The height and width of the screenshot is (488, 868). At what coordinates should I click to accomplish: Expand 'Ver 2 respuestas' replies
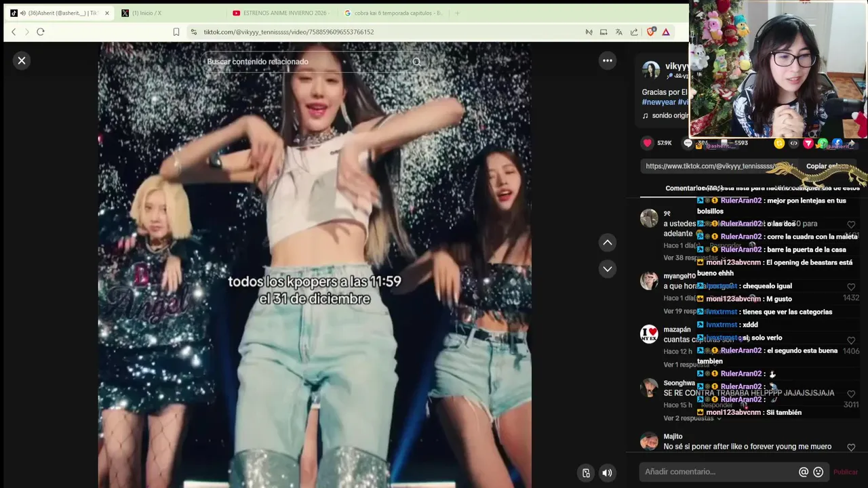[x=692, y=418]
